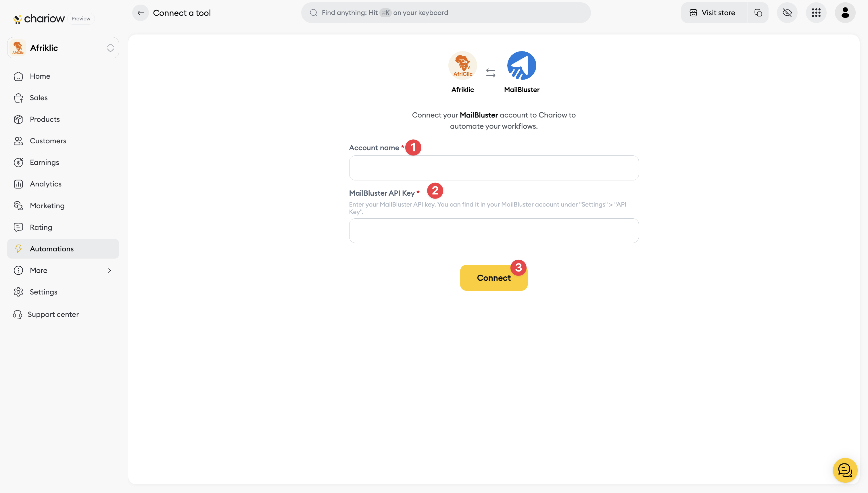This screenshot has height=493, width=868.
Task: Click the user profile avatar
Action: [x=845, y=13]
